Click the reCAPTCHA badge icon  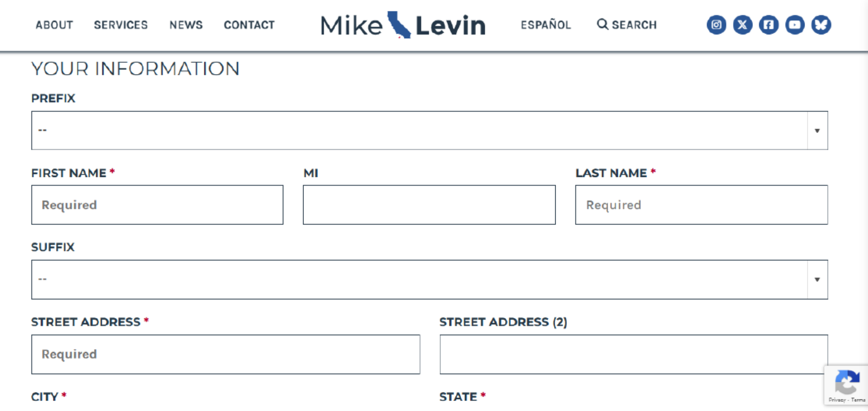[847, 382]
